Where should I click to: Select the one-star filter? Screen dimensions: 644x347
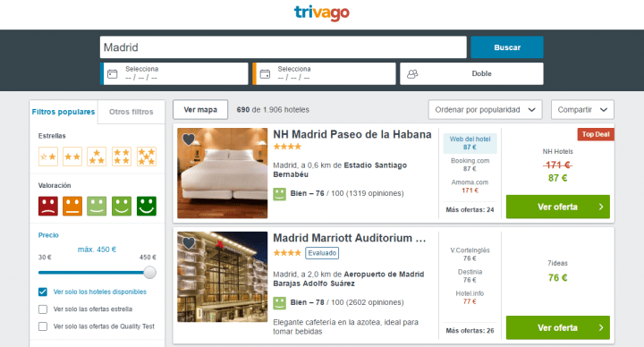[48, 157]
